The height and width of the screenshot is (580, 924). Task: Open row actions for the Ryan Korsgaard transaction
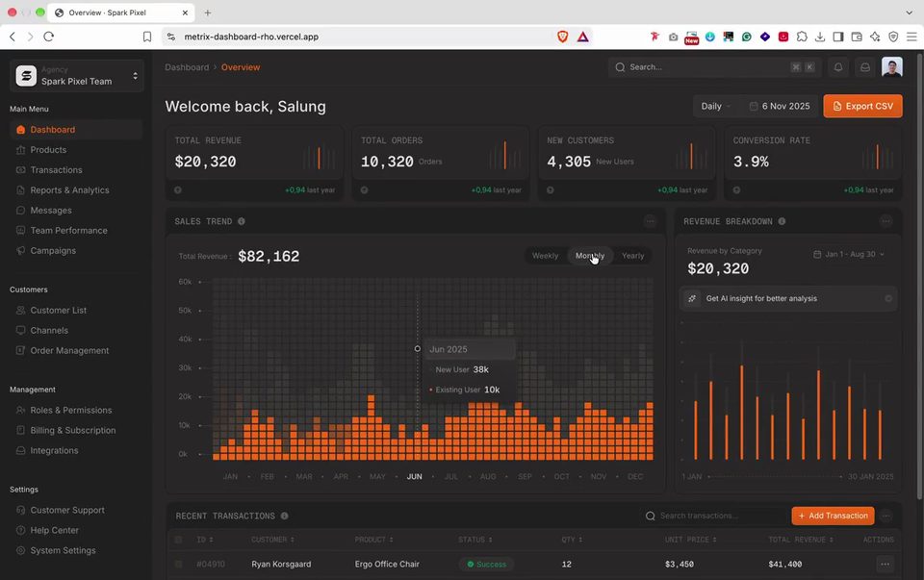coord(885,564)
